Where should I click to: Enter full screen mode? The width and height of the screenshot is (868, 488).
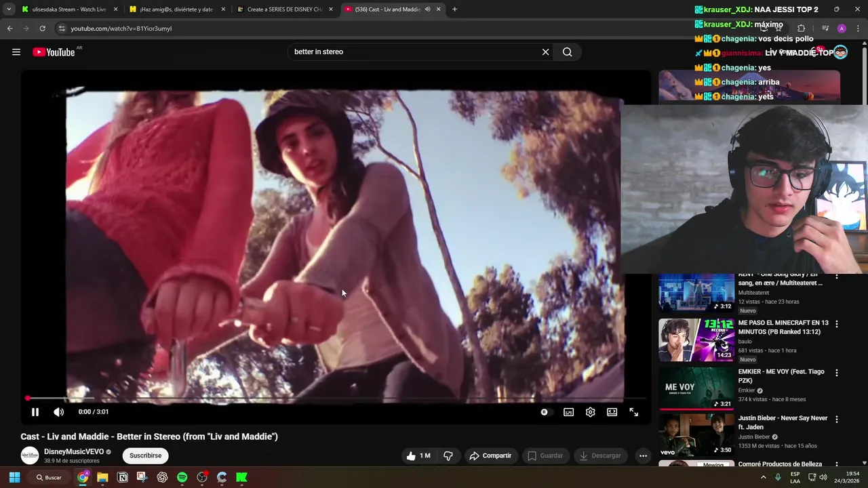coord(633,412)
